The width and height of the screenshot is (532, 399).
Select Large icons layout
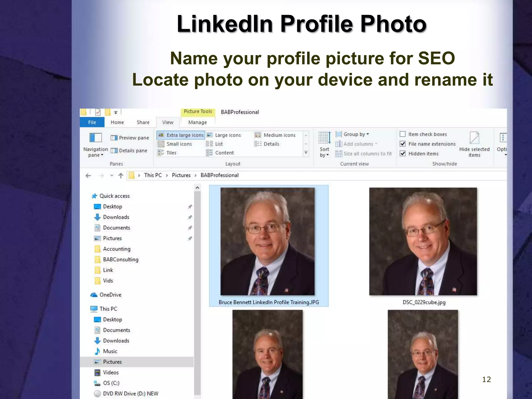click(224, 135)
